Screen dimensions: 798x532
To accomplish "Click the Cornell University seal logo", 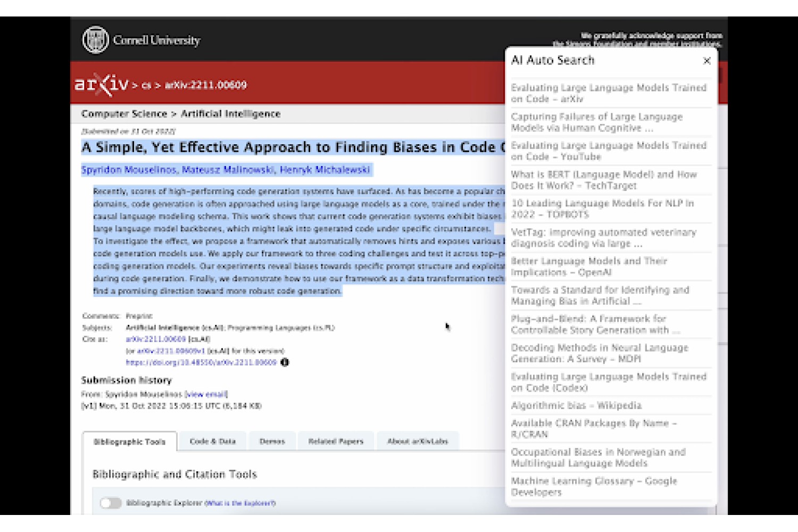I will pyautogui.click(x=95, y=40).
